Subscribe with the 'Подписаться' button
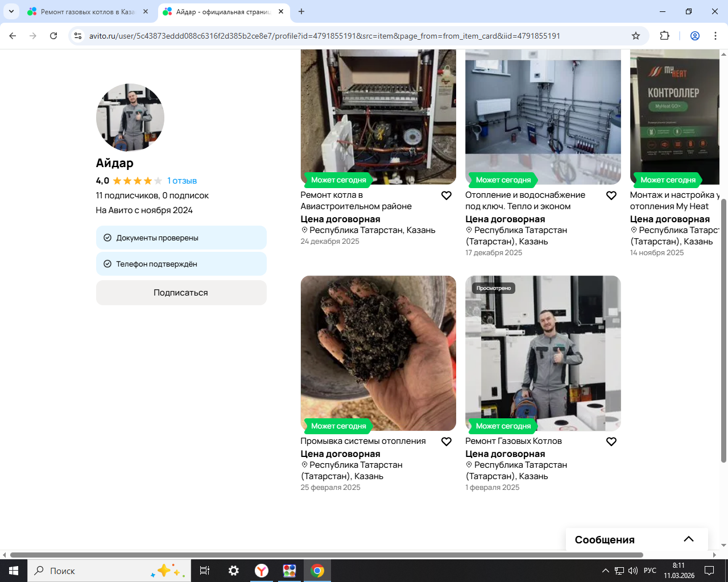 pos(181,293)
